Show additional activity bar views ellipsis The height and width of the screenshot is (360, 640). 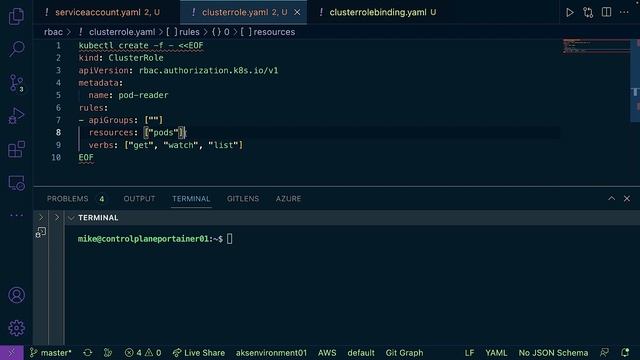click(x=16, y=215)
